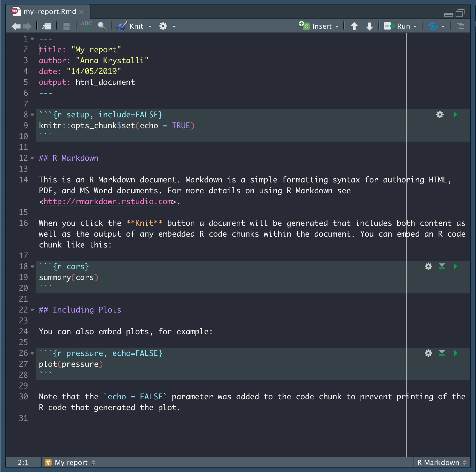Run spell check (ABC icon)
This screenshot has height=472, width=476.
pos(86,26)
